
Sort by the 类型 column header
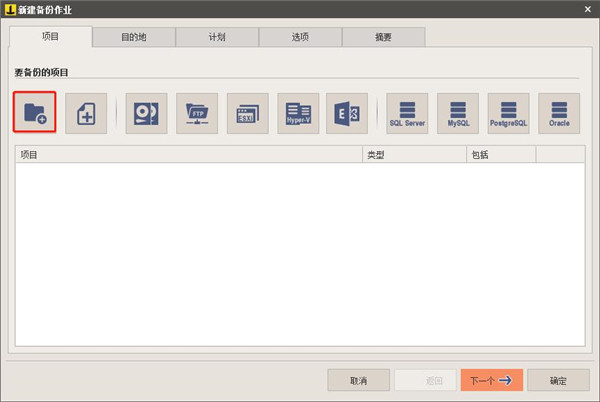[414, 155]
